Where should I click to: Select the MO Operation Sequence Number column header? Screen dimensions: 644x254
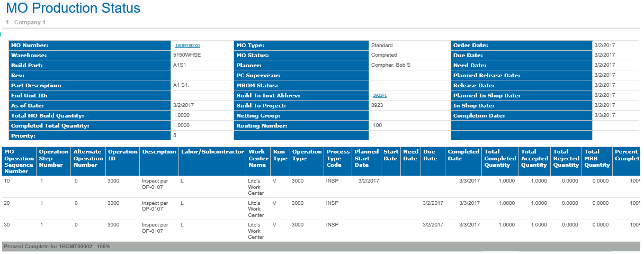[x=19, y=161]
